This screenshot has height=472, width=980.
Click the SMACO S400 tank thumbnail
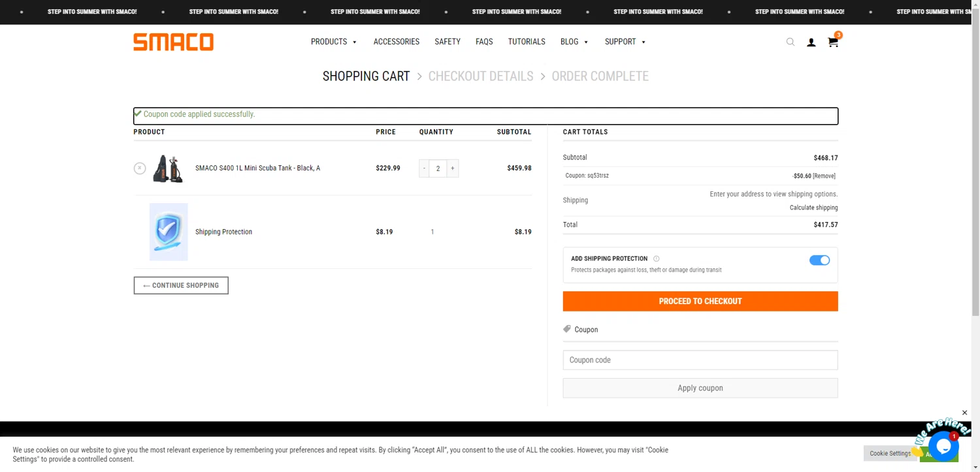click(x=169, y=168)
